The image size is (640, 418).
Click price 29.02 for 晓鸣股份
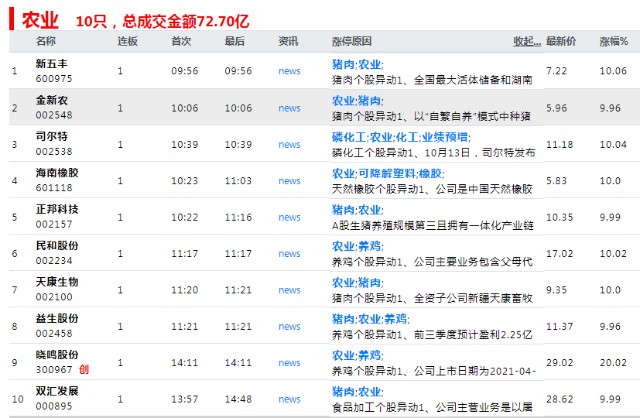560,362
